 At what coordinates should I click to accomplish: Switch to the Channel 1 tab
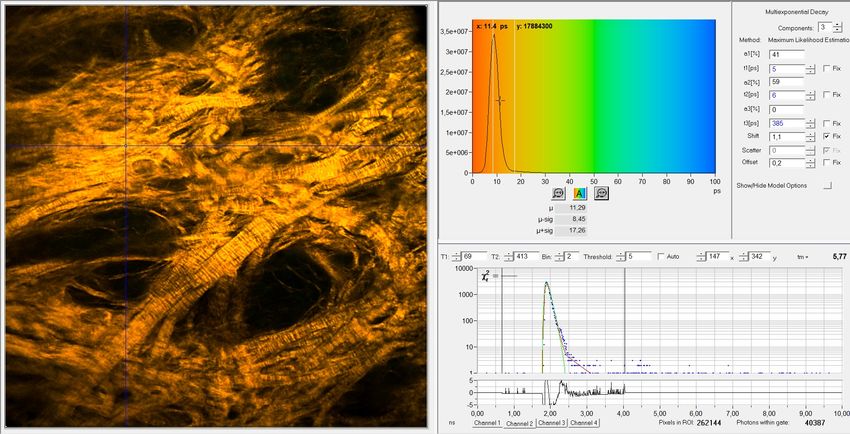(x=487, y=423)
